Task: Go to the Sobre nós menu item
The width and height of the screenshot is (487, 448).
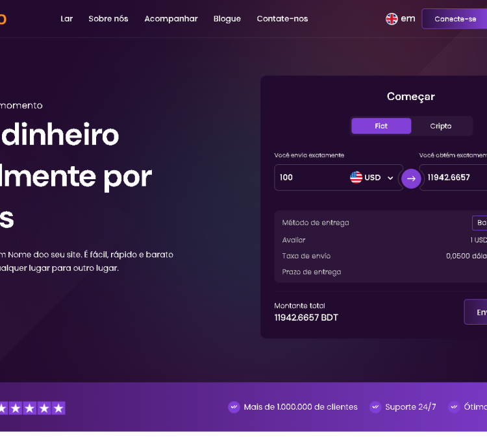Action: click(x=108, y=19)
